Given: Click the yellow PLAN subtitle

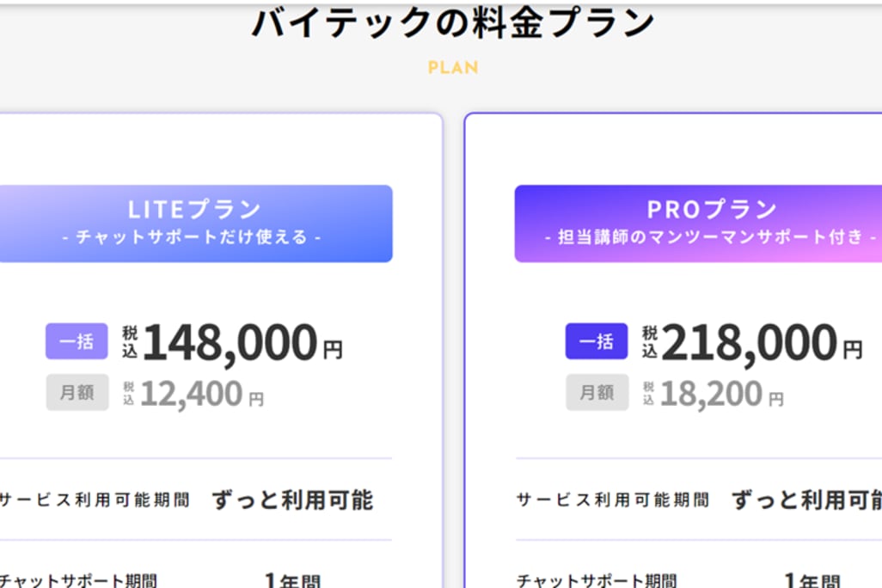Looking at the screenshot, I should 453,67.
